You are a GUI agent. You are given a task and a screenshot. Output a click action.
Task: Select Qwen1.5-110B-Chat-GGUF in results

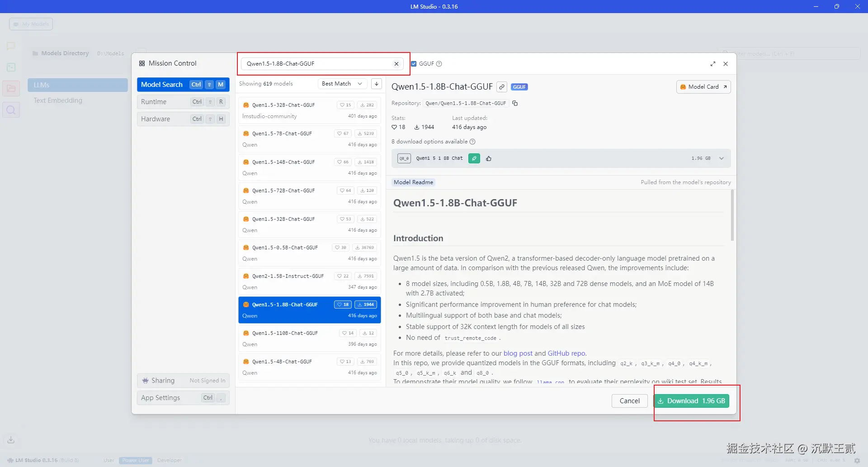click(310, 338)
